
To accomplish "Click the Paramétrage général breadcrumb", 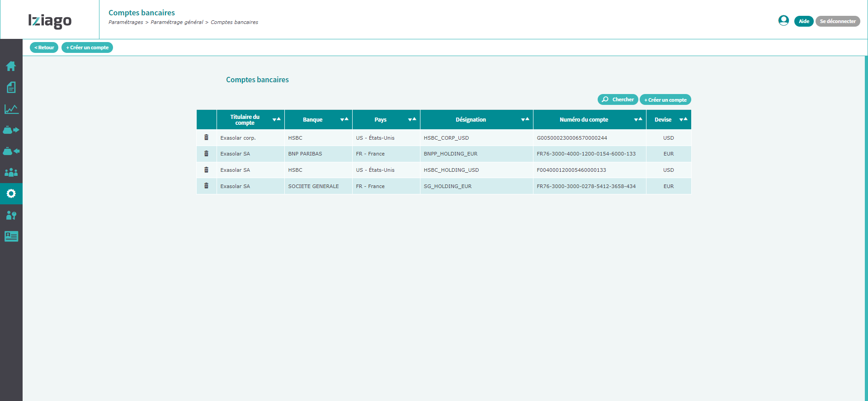I will click(177, 22).
